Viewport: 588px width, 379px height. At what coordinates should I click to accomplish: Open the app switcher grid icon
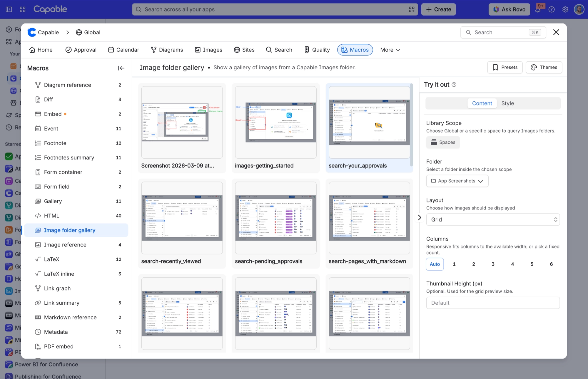coord(23,9)
